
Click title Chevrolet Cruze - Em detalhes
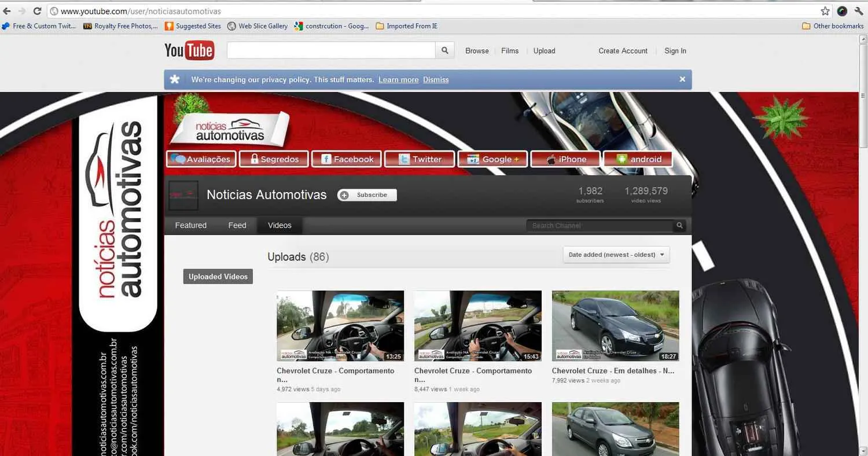pyautogui.click(x=613, y=371)
